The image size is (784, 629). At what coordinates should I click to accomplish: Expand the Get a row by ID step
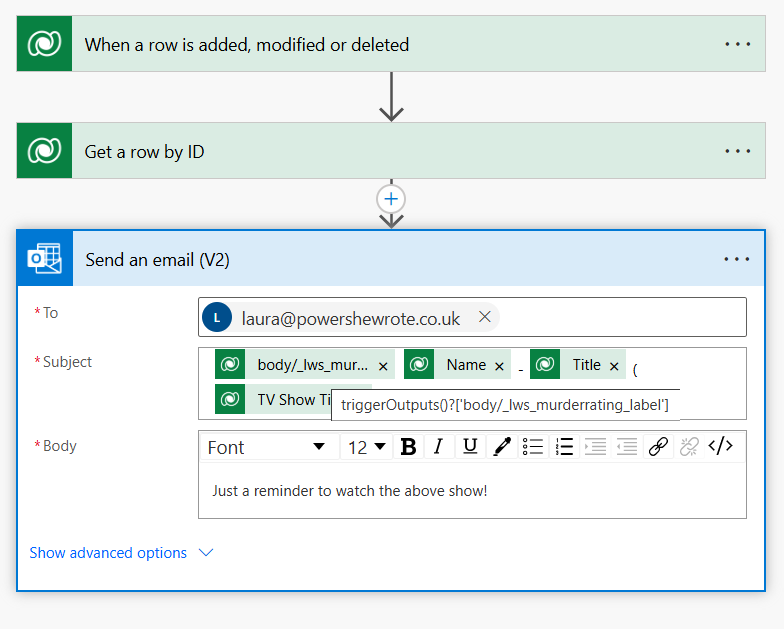(x=391, y=150)
